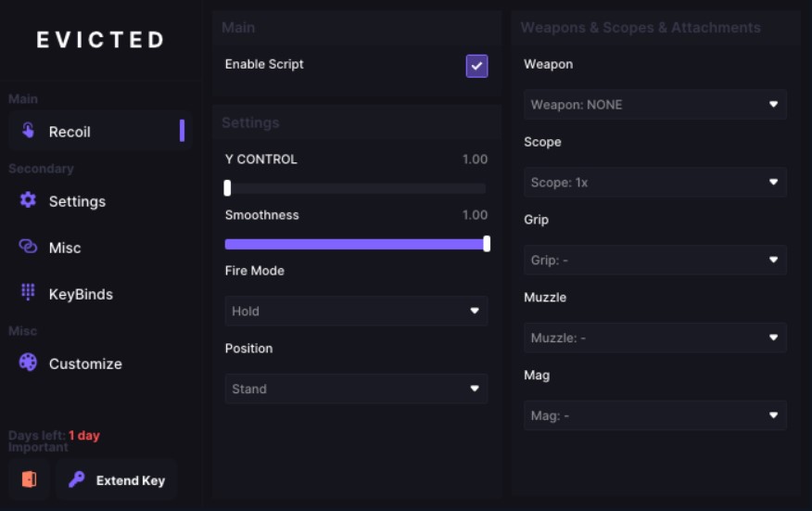Expand the Position dropdown showing Stand
This screenshot has width=812, height=511.
pyautogui.click(x=356, y=390)
